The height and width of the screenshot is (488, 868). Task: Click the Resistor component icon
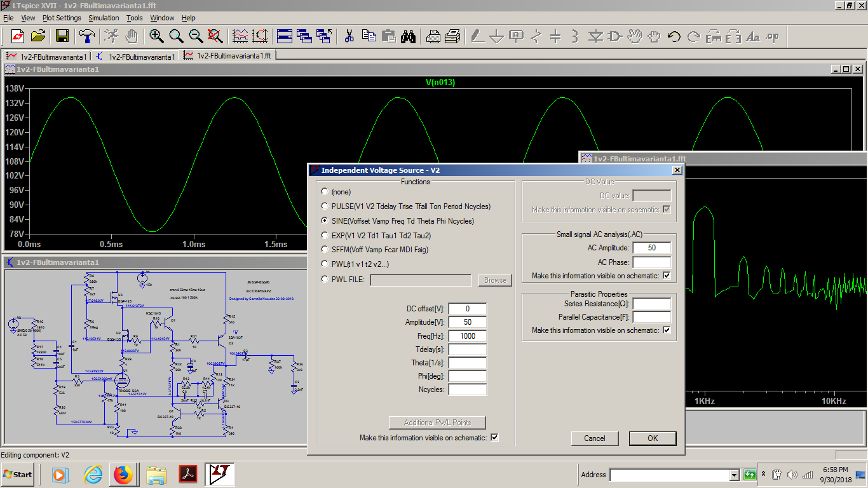[536, 36]
